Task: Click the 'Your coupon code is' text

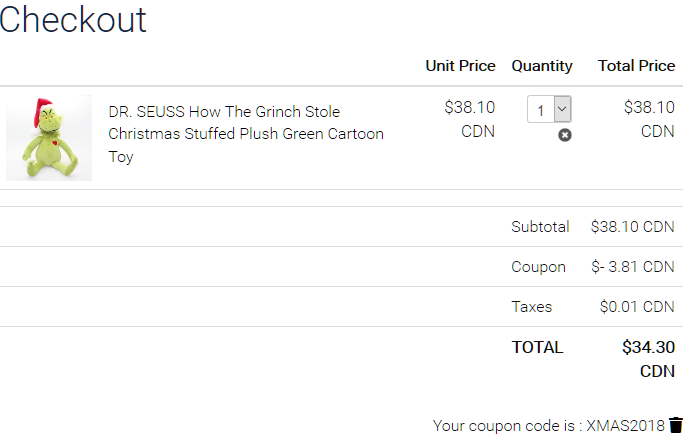Action: point(507,426)
